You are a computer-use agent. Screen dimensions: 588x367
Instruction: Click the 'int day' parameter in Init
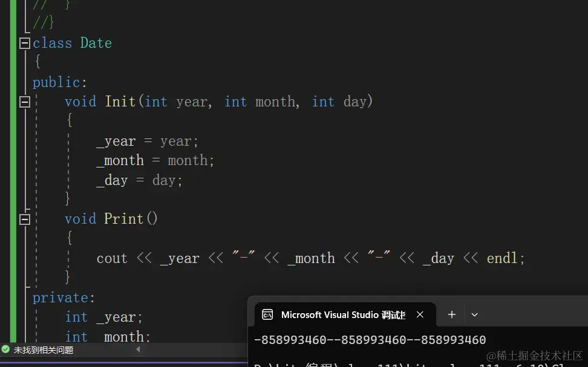339,102
